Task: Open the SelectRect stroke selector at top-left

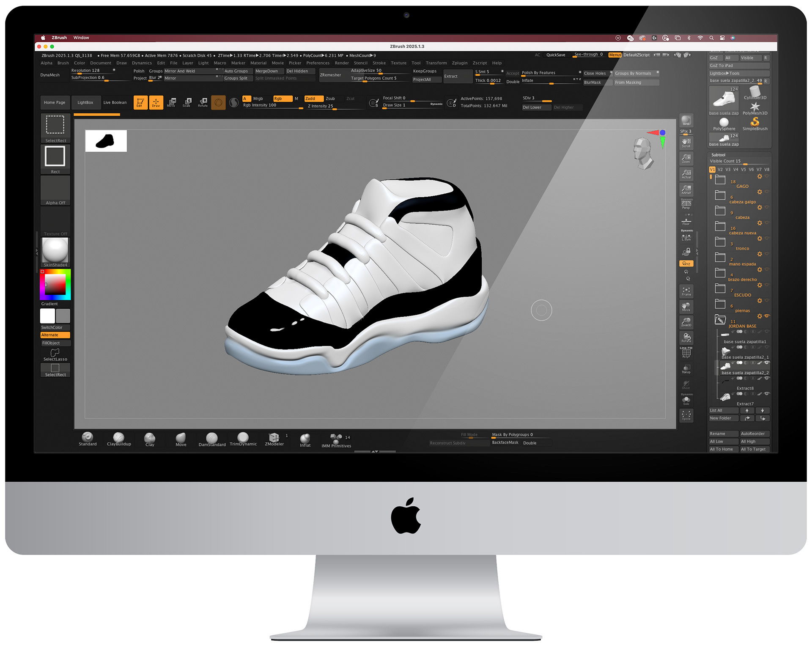Action: click(x=55, y=128)
